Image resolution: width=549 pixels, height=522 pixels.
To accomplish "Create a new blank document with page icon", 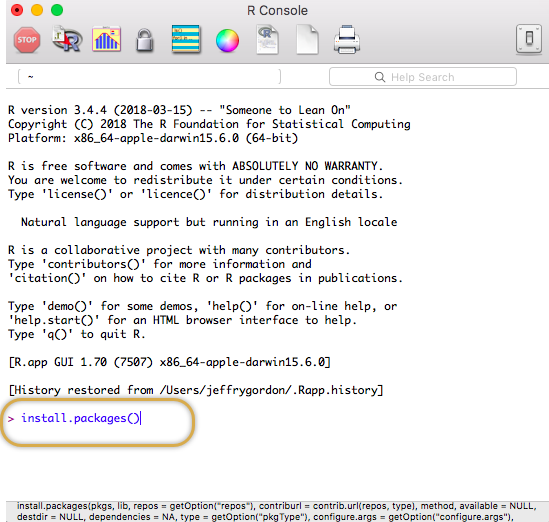I will [307, 40].
